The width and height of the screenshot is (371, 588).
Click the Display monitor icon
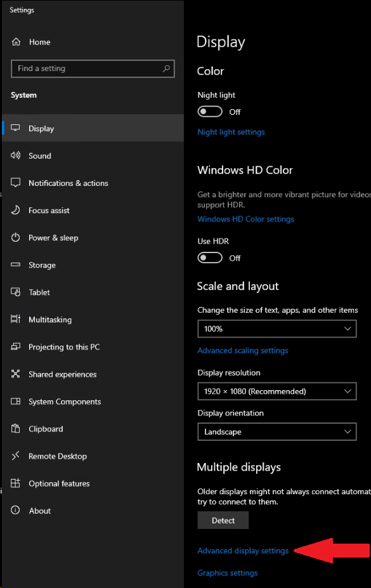[15, 128]
